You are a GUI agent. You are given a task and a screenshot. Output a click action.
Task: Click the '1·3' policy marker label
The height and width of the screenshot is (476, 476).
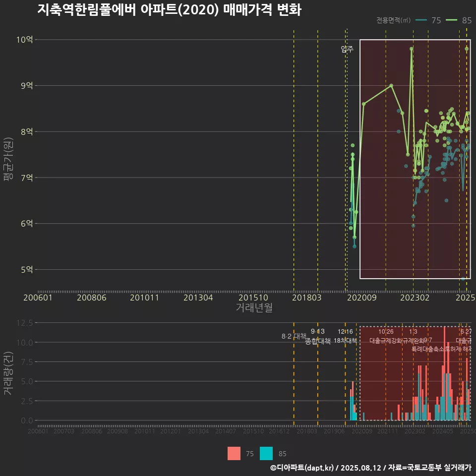point(413,332)
